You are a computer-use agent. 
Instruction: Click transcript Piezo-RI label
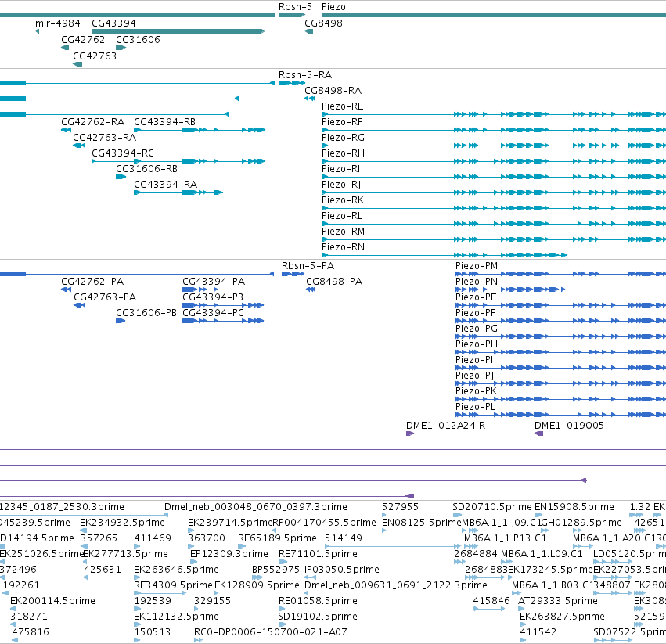click(340, 169)
